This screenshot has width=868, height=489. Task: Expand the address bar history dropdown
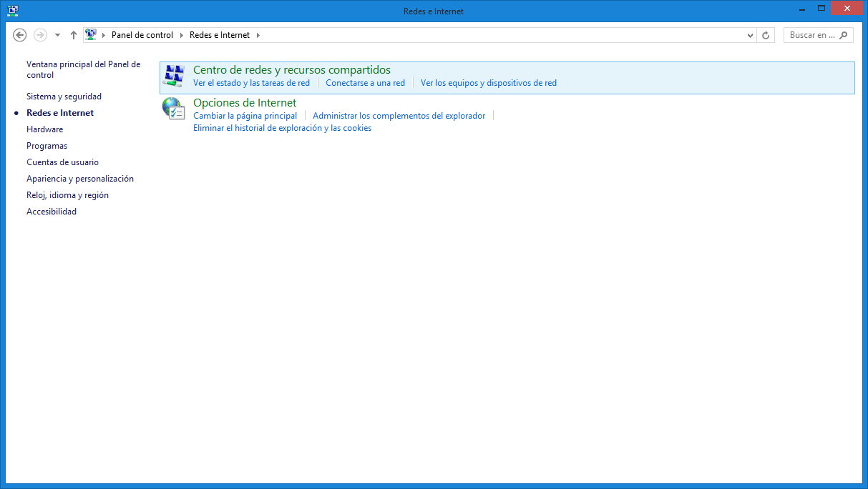tap(750, 35)
